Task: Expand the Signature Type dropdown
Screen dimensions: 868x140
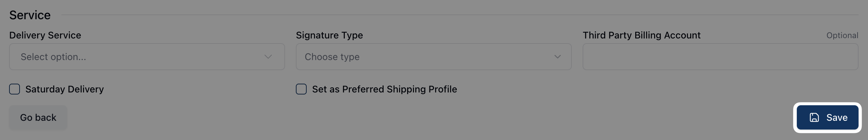Action: click(433, 57)
